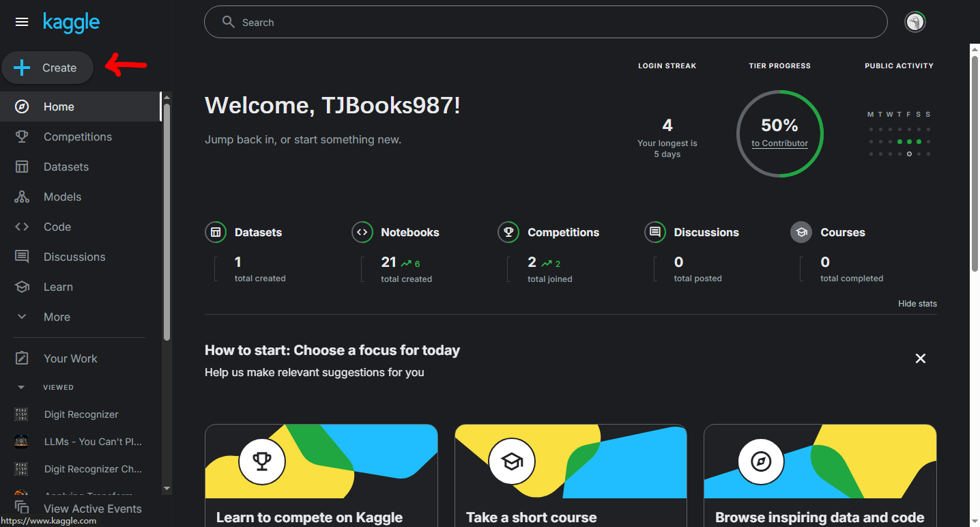Click the Hide stats link

(x=917, y=304)
